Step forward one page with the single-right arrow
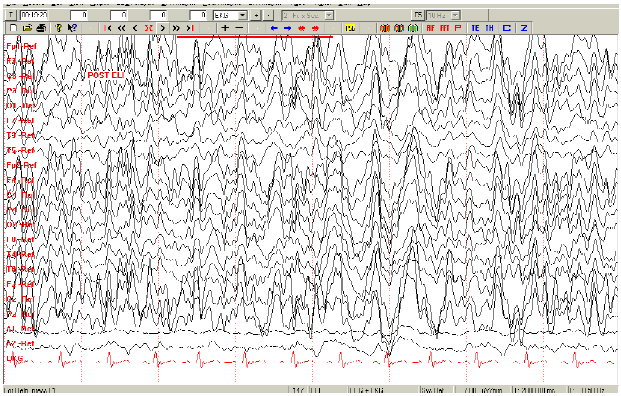Screen dimensions: 621x396 pos(162,28)
